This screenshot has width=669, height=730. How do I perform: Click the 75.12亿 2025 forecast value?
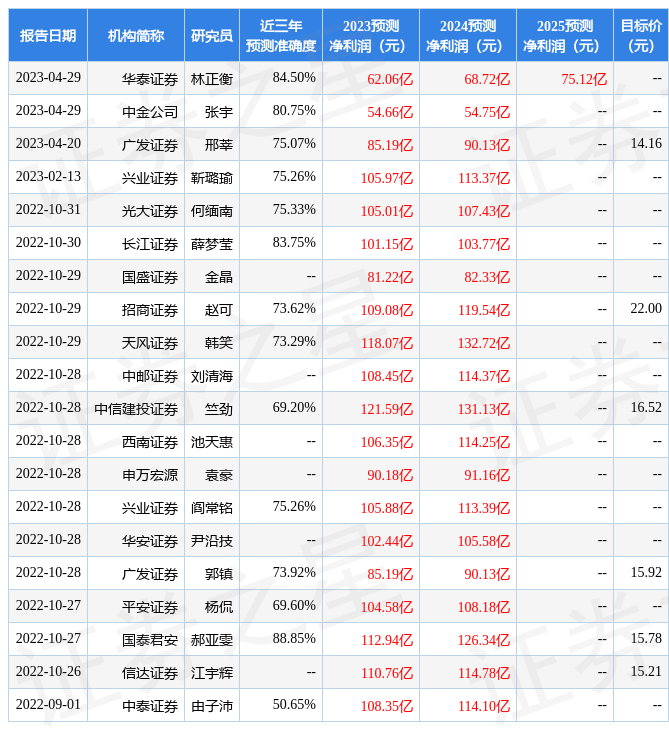[584, 79]
